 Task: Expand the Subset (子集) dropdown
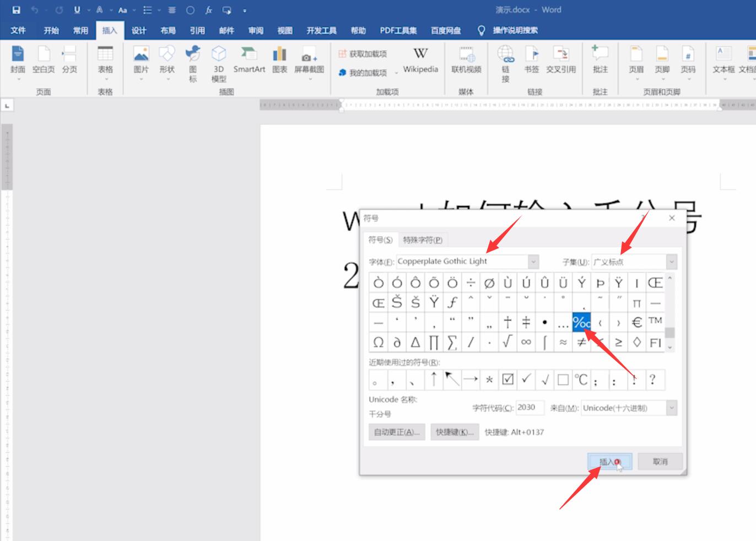[x=671, y=262]
